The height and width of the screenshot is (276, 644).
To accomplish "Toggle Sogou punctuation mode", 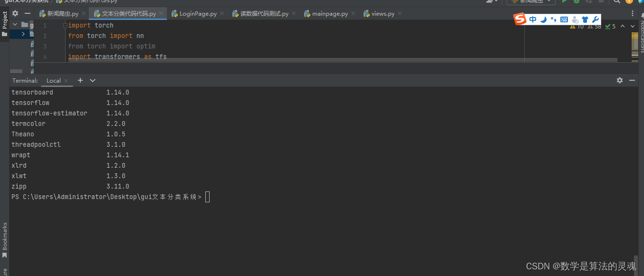I will tap(553, 19).
